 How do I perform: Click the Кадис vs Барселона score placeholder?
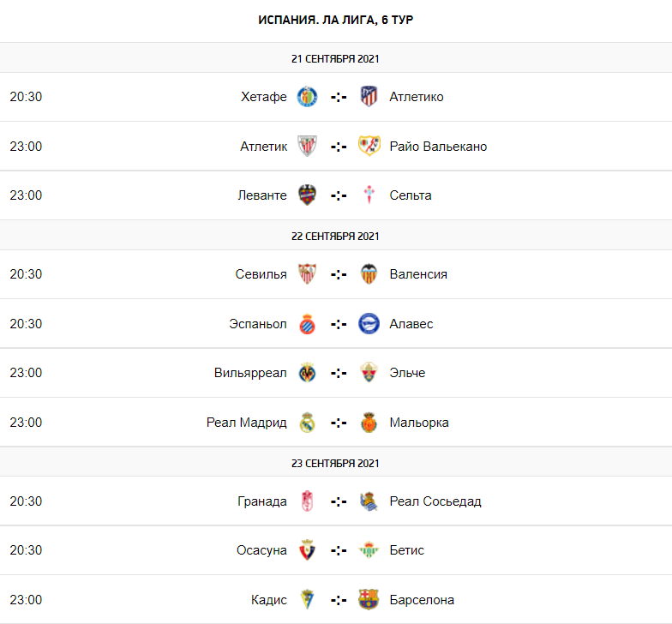tap(339, 600)
